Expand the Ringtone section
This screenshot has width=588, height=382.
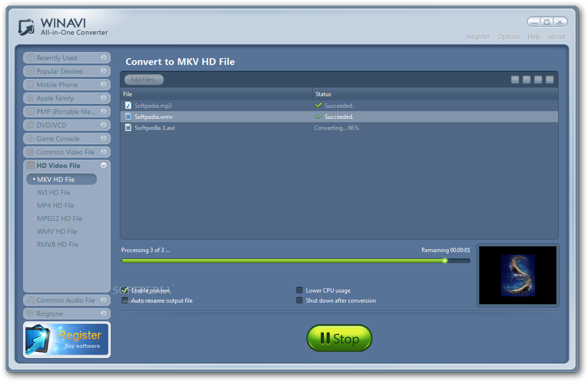tap(66, 313)
